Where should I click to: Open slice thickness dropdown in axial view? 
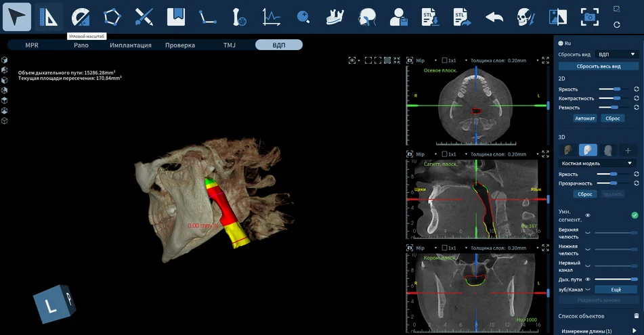coord(538,60)
